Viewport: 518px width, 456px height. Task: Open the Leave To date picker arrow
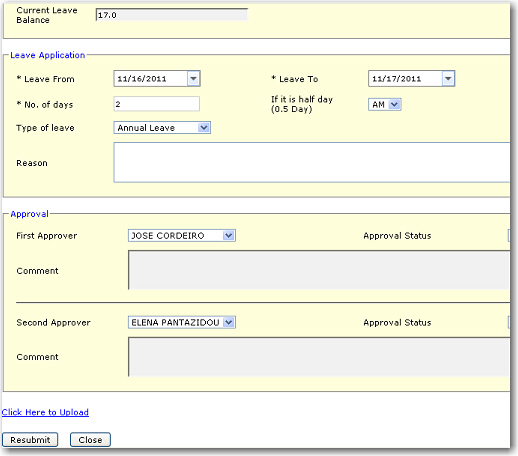coord(448,79)
